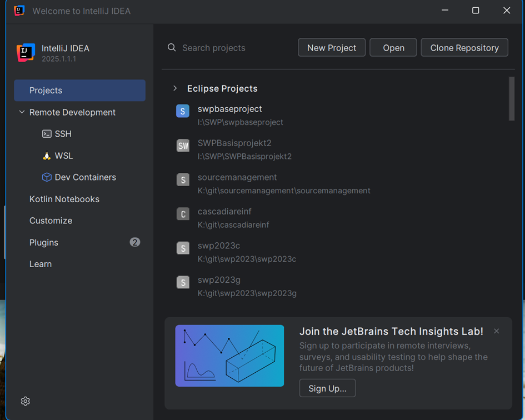This screenshot has width=525, height=420.
Task: Click the Clone Repository button
Action: point(464,48)
